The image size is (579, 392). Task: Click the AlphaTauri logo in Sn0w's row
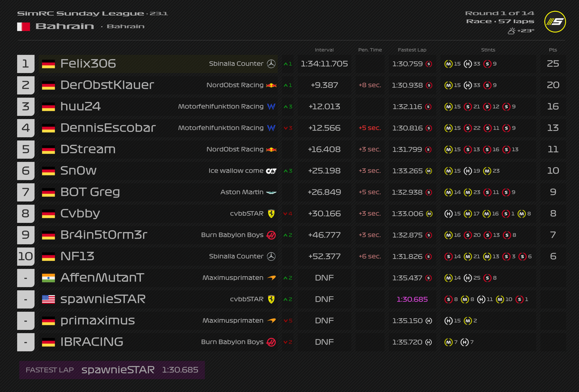(271, 171)
